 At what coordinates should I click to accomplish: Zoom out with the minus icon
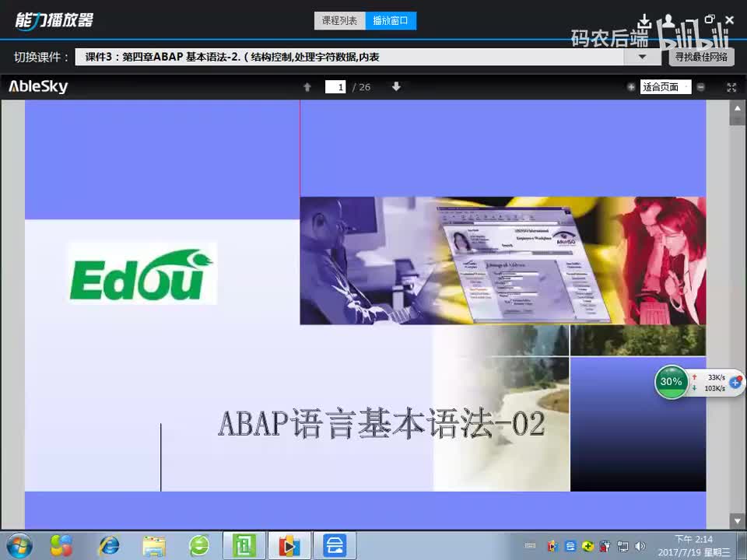[701, 87]
